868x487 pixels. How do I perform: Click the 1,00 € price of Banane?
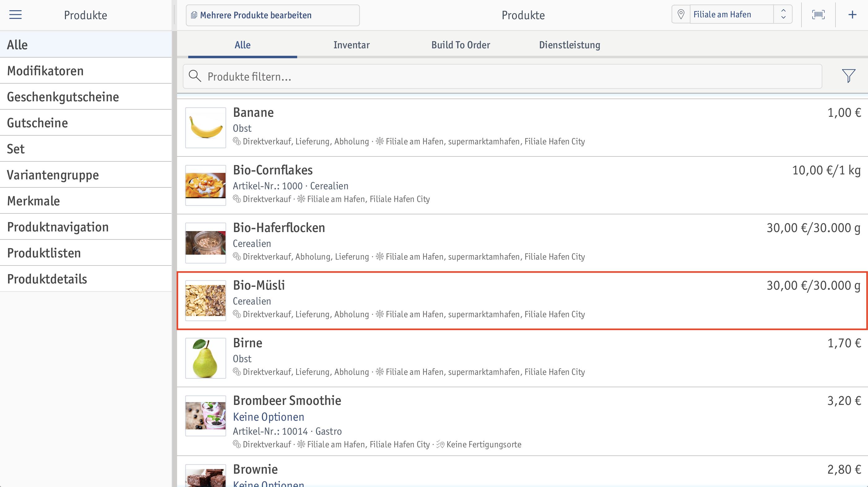tap(844, 113)
